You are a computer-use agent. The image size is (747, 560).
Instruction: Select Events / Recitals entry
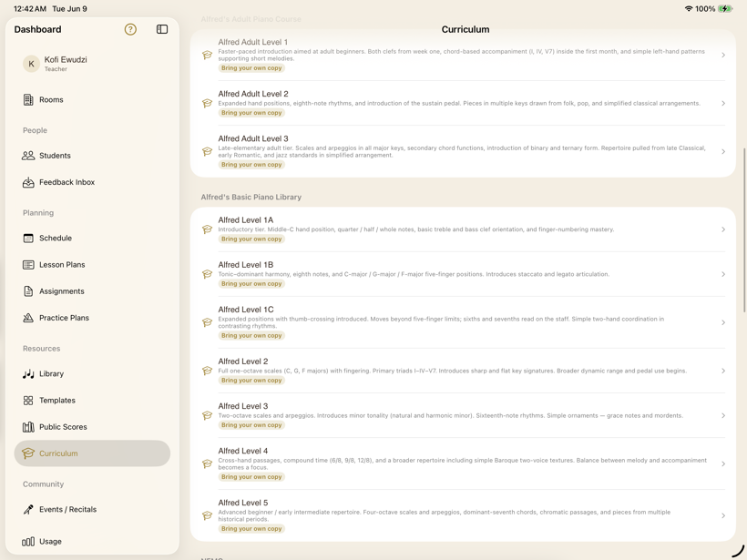(92, 510)
